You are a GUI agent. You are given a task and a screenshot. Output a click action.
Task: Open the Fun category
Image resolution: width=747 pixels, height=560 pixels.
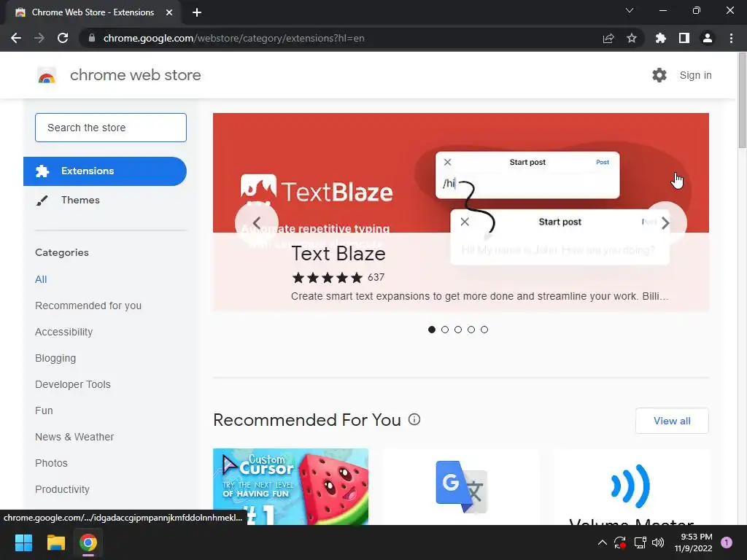[x=44, y=411]
